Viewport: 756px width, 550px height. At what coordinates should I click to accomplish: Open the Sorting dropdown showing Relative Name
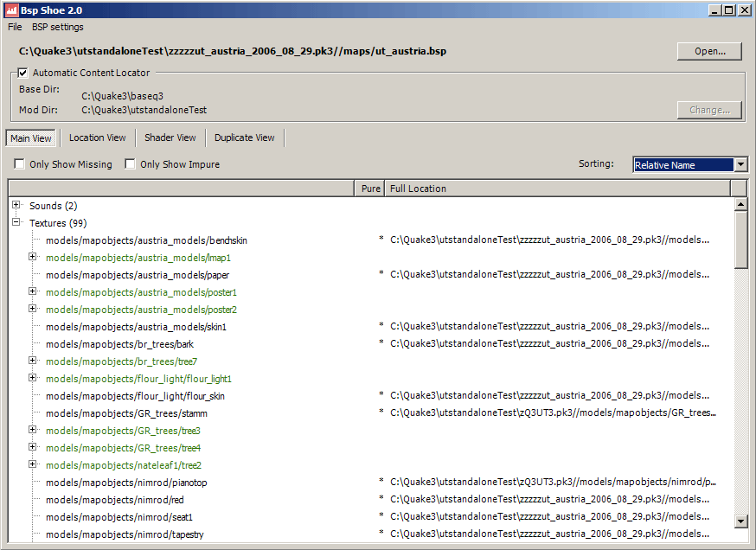[740, 164]
